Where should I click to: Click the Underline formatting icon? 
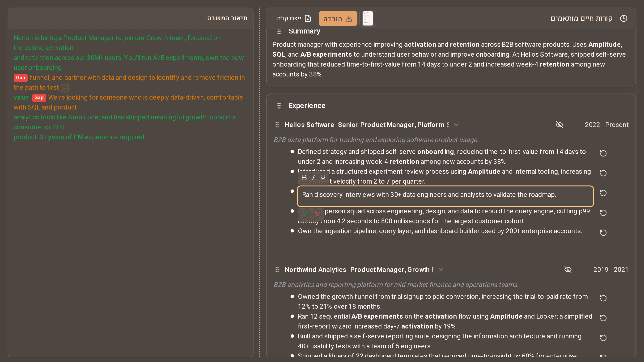point(323,177)
